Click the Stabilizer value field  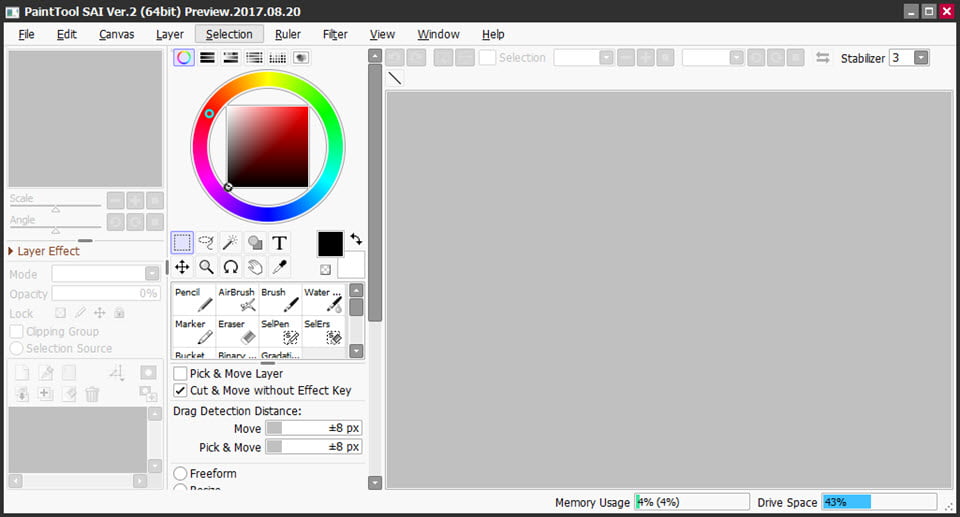click(901, 58)
